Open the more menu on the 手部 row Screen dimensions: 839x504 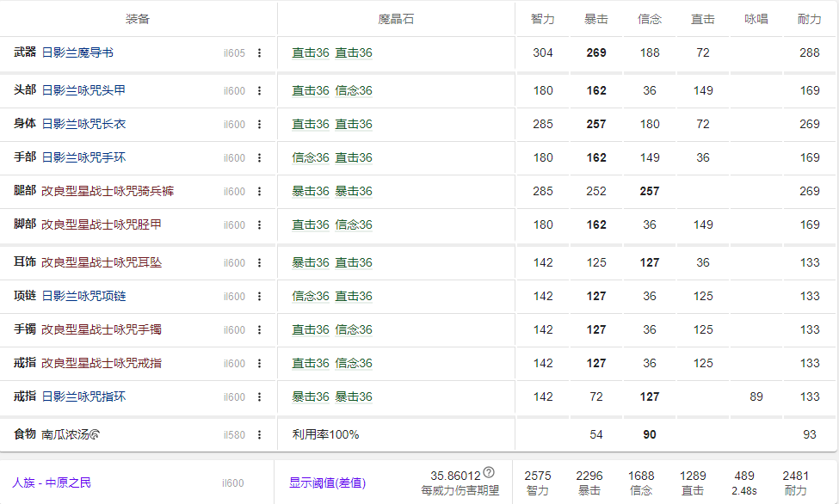pyautogui.click(x=259, y=157)
